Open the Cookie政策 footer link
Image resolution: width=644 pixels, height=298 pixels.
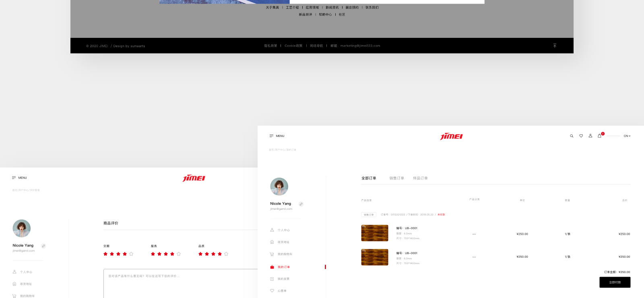click(293, 46)
